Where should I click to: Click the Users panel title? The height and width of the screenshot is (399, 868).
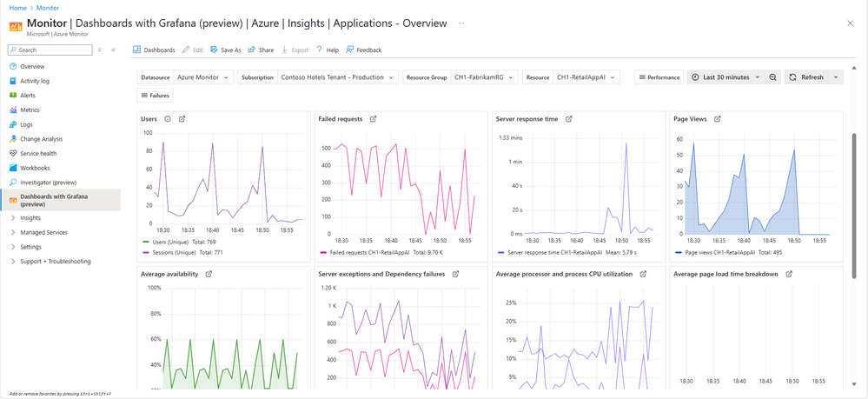click(149, 119)
